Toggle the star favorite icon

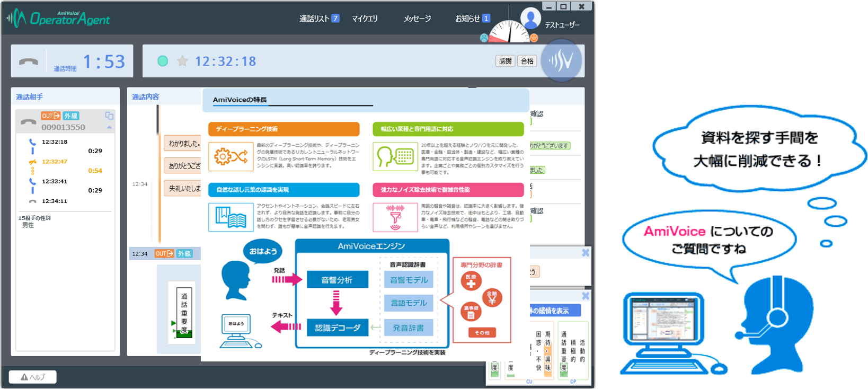(x=182, y=61)
